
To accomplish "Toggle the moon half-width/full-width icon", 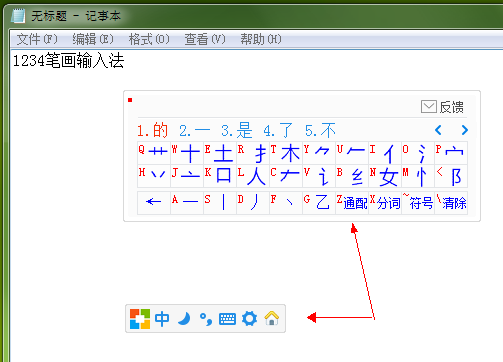I will (184, 319).
